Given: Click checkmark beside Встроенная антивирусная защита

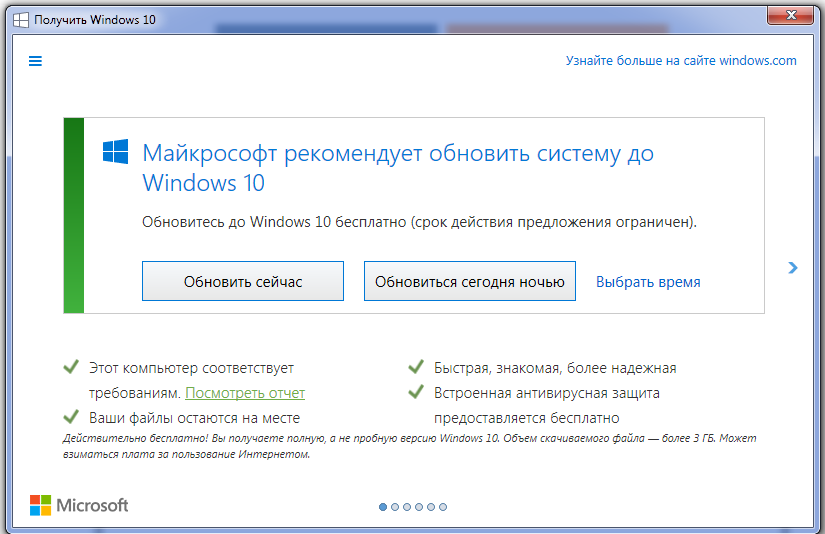Looking at the screenshot, I should pos(416,391).
